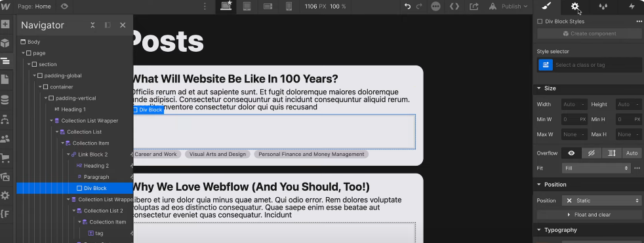The height and width of the screenshot is (243, 644).
Task: Click the Width input field
Action: [x=574, y=104]
